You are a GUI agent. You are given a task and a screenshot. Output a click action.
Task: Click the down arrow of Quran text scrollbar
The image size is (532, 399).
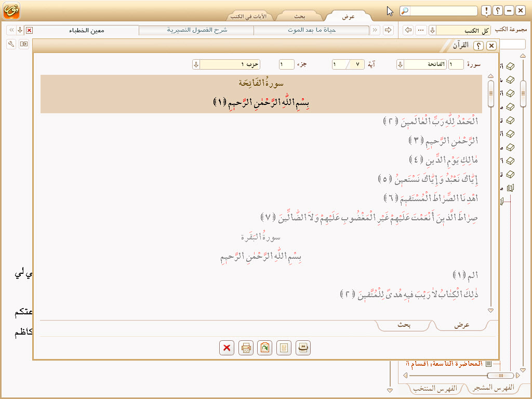coord(490,310)
